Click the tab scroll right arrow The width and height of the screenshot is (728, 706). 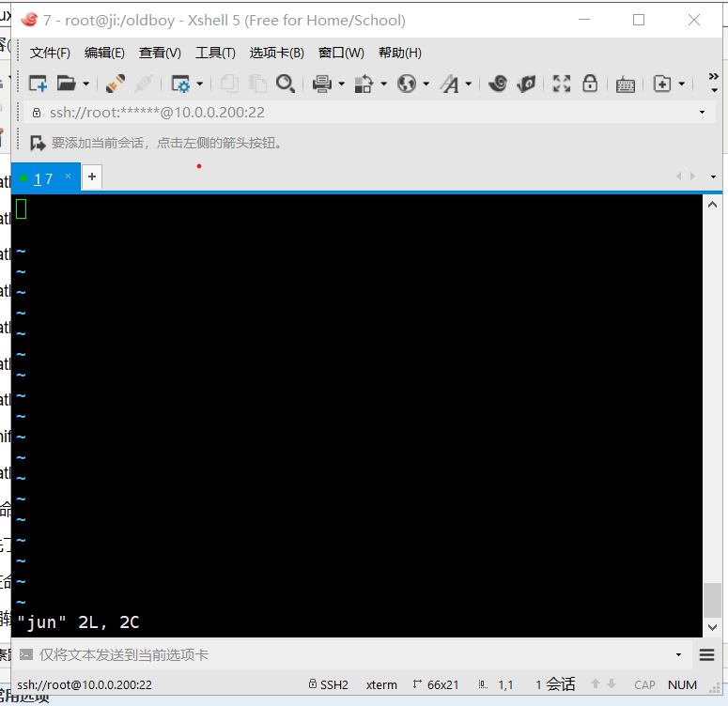[692, 176]
